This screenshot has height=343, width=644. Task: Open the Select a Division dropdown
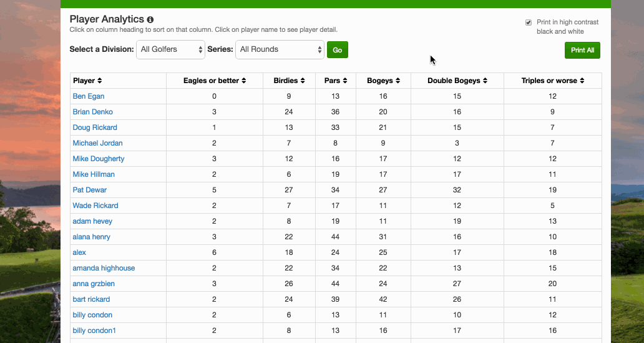pyautogui.click(x=170, y=50)
